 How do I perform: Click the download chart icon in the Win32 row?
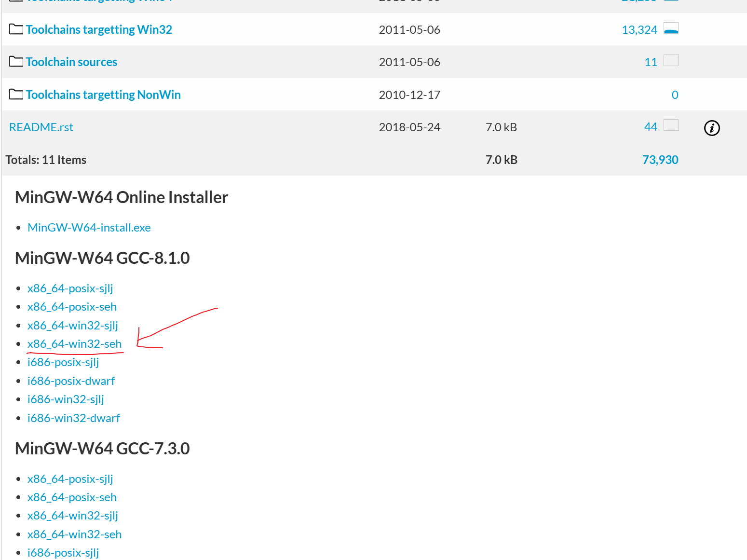pyautogui.click(x=671, y=28)
